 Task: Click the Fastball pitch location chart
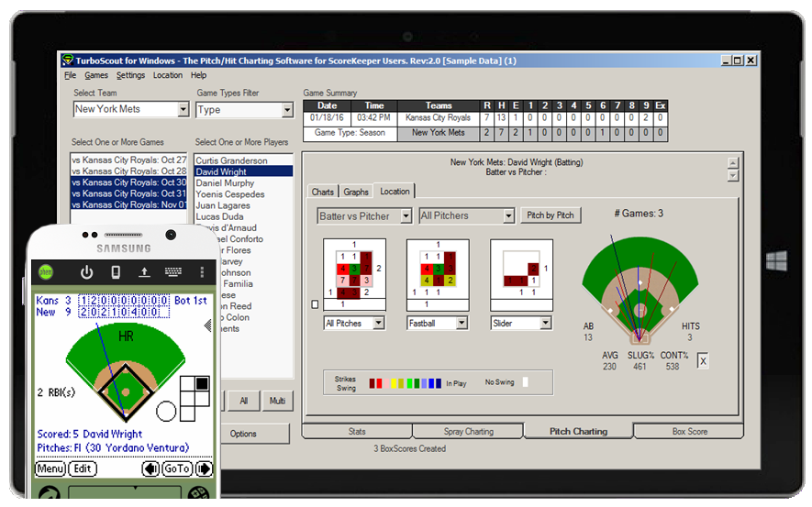point(438,275)
